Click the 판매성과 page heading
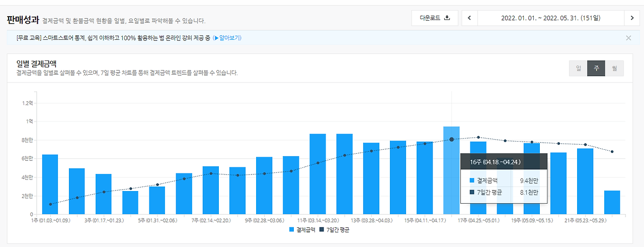Image resolution: width=644 pixels, height=247 pixels. click(23, 20)
